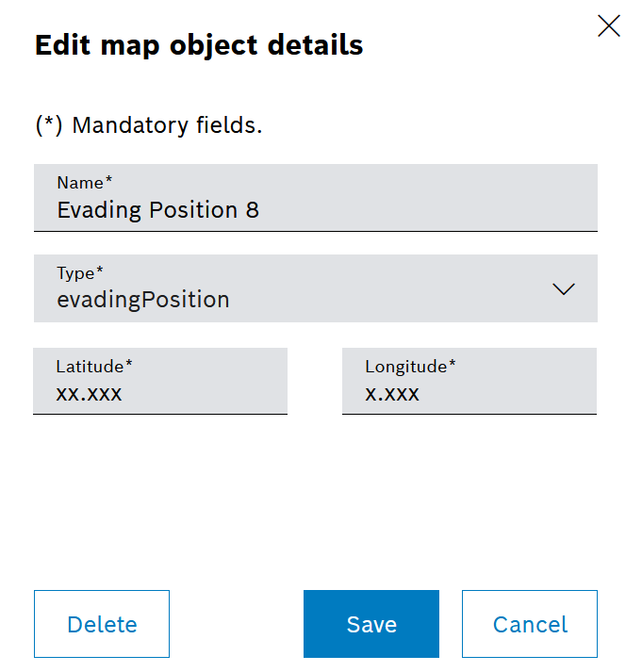Delete this map object

pos(102,624)
